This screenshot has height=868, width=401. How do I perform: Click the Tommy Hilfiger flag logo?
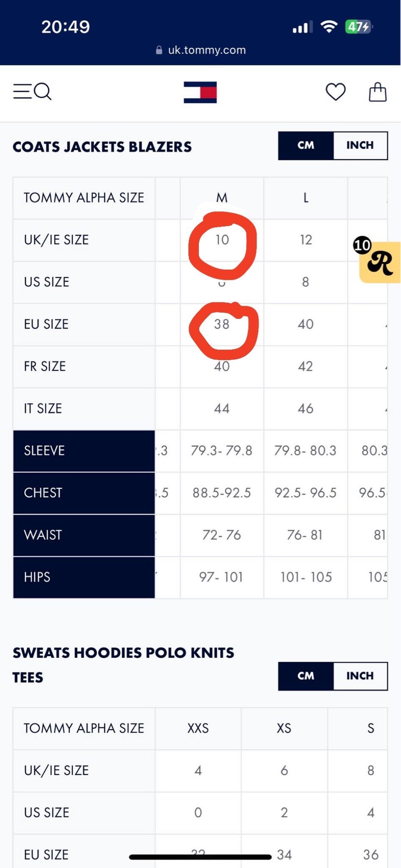200,92
